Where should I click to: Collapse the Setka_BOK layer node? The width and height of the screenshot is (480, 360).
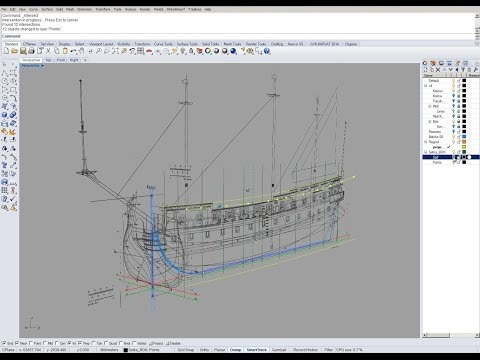(x=425, y=152)
